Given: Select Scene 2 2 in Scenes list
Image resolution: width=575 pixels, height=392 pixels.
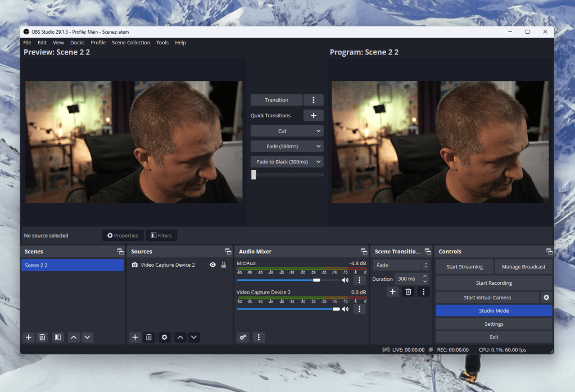Looking at the screenshot, I should tap(73, 265).
